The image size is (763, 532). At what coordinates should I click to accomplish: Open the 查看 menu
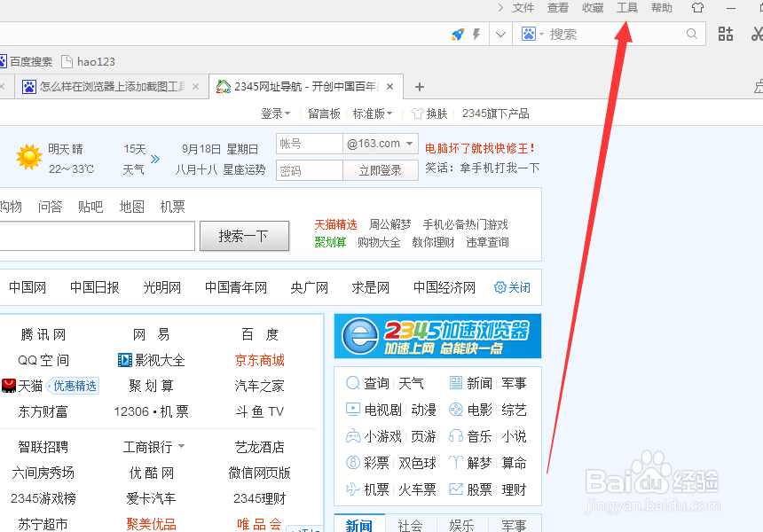558,8
